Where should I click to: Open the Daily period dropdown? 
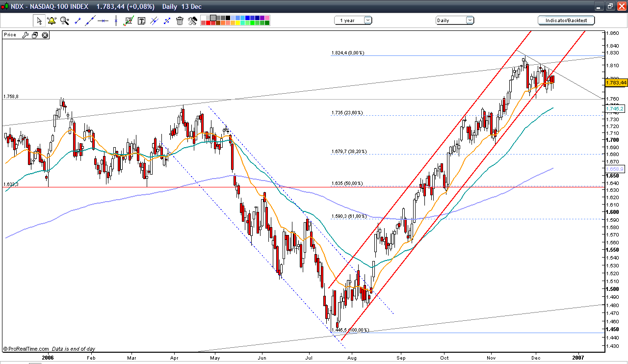click(469, 20)
